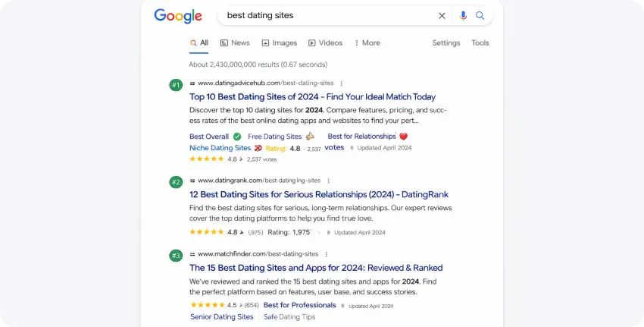Click into the search input field
This screenshot has width=644, height=327.
click(x=326, y=16)
